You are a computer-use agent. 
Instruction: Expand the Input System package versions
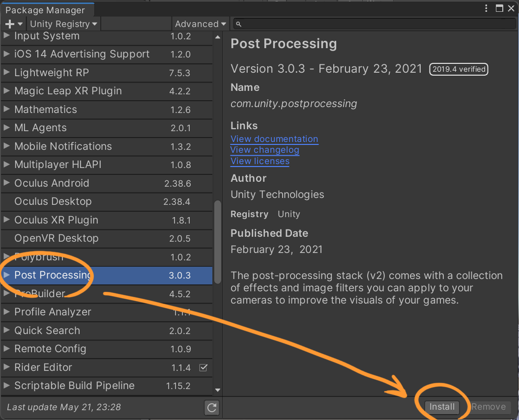[6, 35]
